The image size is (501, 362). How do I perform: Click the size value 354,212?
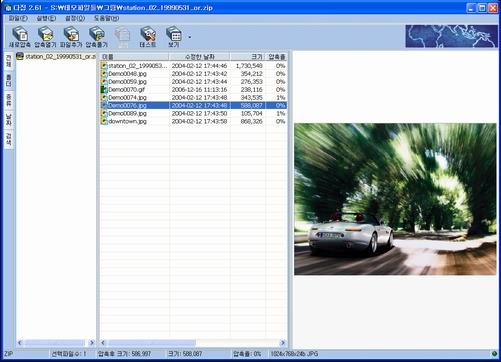click(x=251, y=74)
